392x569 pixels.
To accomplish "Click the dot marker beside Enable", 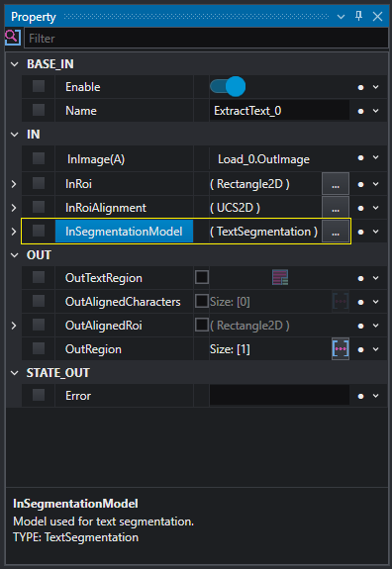I will [x=360, y=87].
